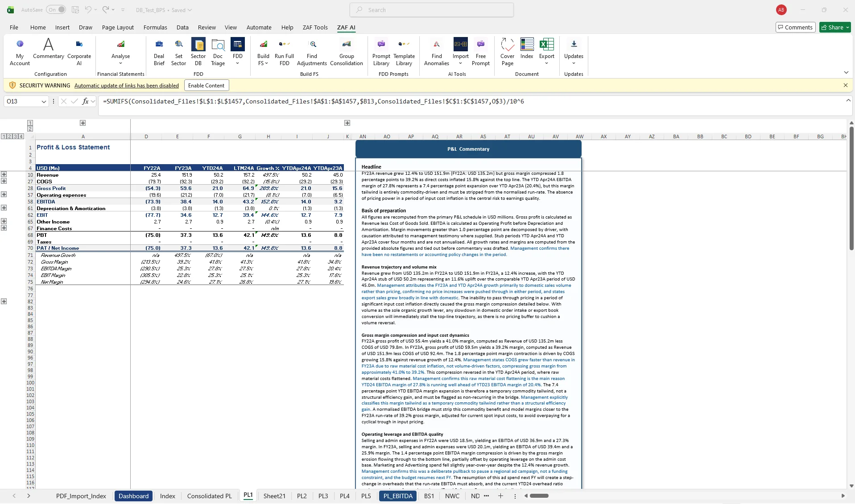Add a new sheet with plus button
The height and width of the screenshot is (504, 855).
click(500, 496)
